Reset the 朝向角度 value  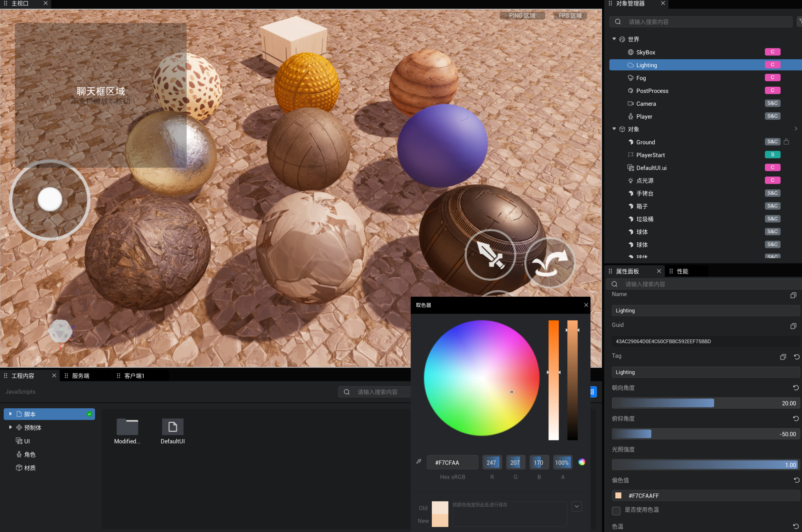pos(796,388)
